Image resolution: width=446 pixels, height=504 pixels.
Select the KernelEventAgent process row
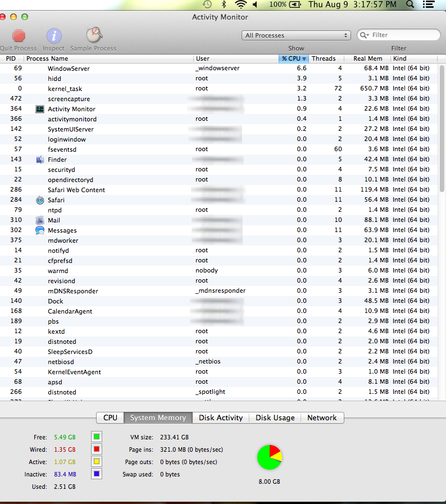click(x=219, y=372)
